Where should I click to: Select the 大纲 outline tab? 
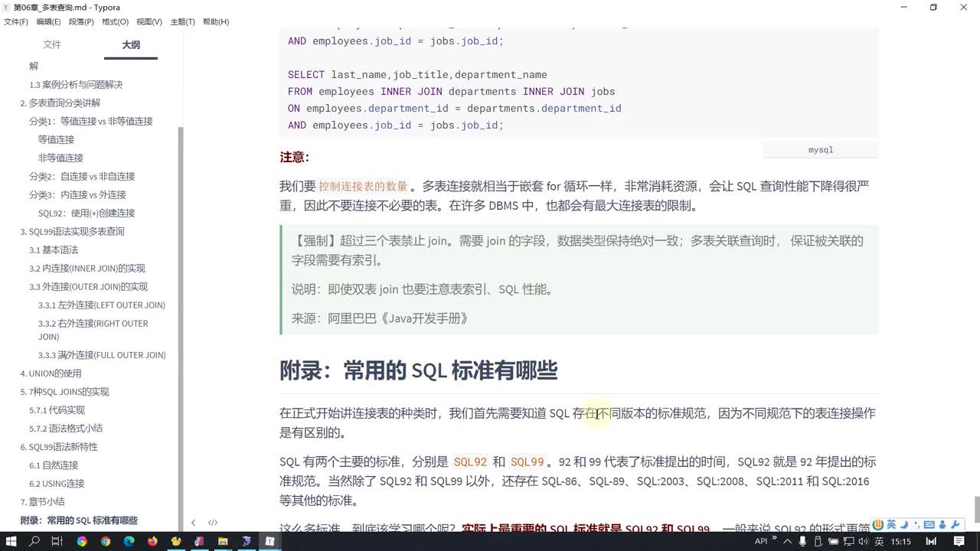click(x=131, y=45)
